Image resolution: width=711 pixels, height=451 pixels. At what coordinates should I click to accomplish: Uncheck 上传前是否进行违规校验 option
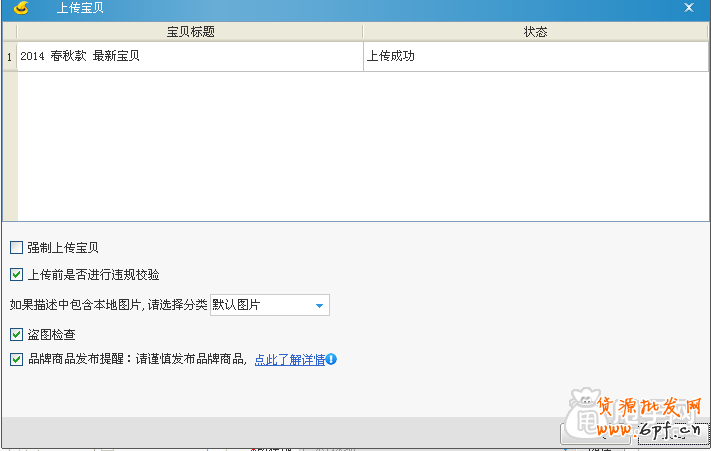[x=16, y=274]
